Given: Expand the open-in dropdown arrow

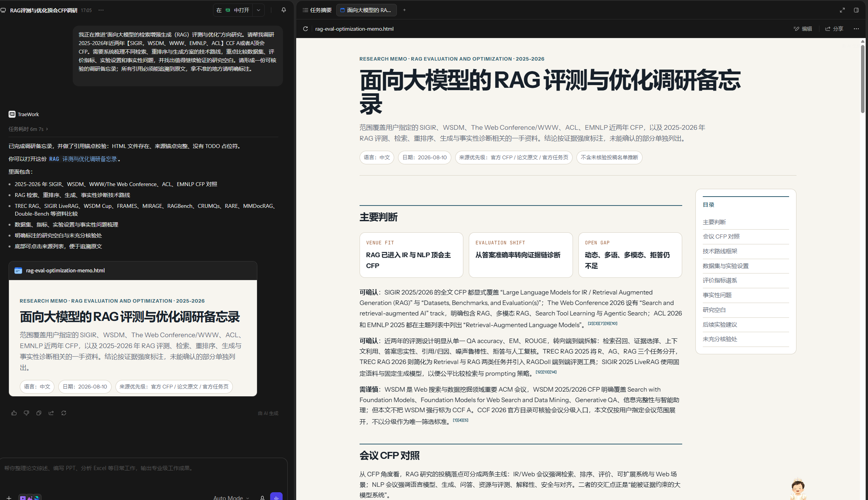Looking at the screenshot, I should (x=258, y=10).
